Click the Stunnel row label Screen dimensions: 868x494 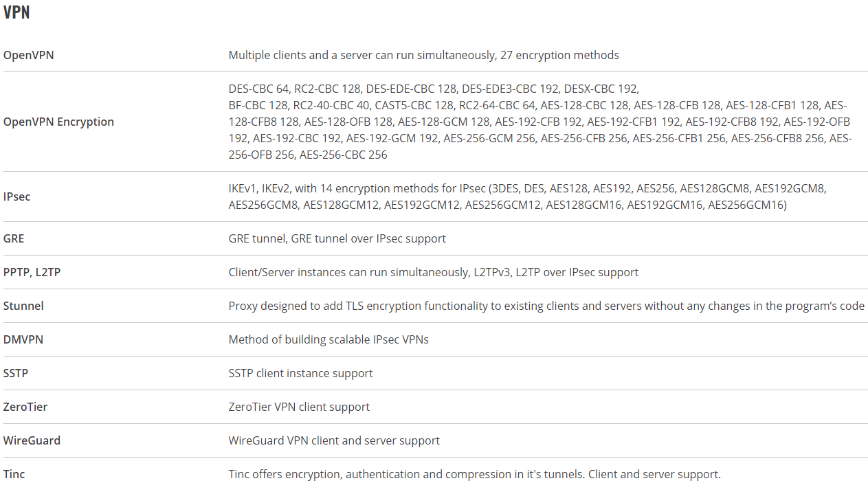[x=23, y=306]
